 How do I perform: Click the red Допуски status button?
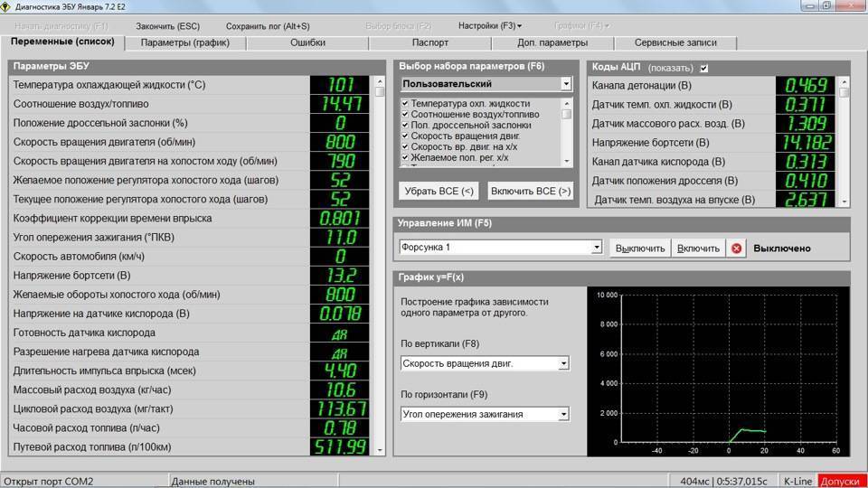[x=842, y=481]
